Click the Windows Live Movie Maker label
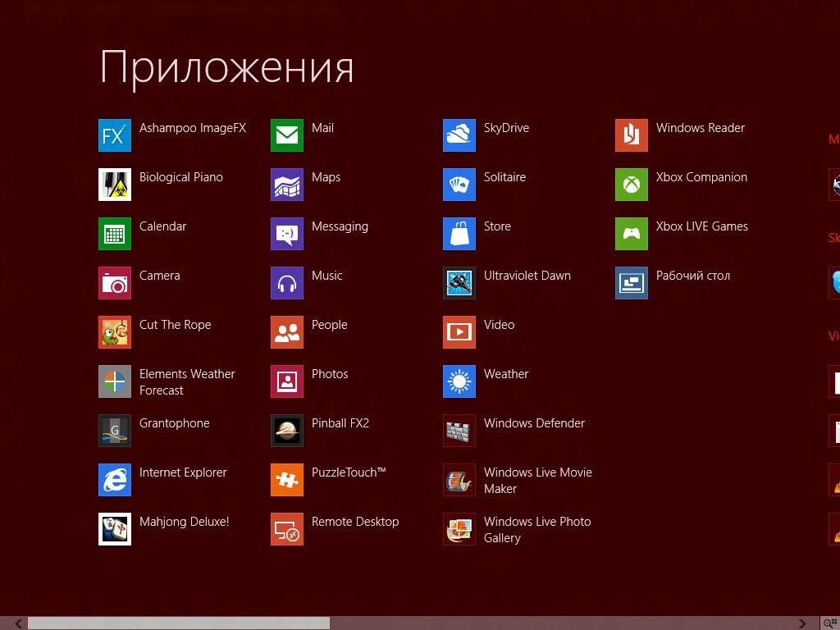 (x=538, y=481)
